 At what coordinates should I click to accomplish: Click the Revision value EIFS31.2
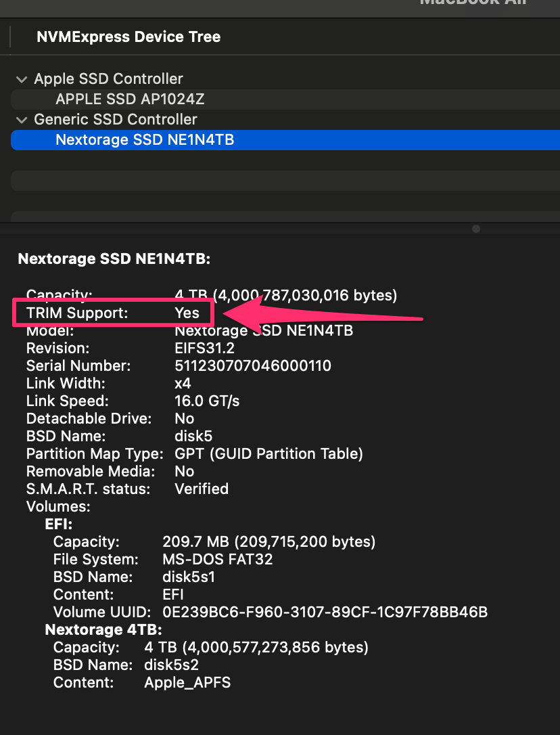click(204, 349)
